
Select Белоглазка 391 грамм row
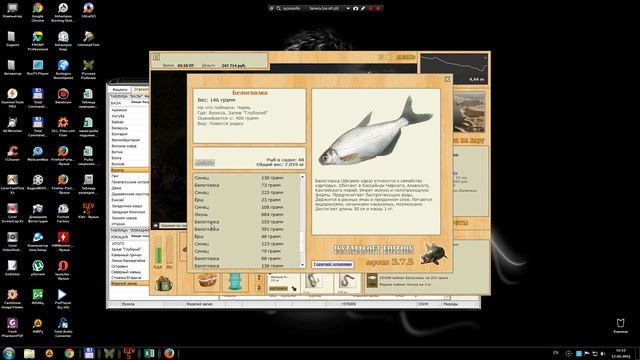pyautogui.click(x=247, y=229)
